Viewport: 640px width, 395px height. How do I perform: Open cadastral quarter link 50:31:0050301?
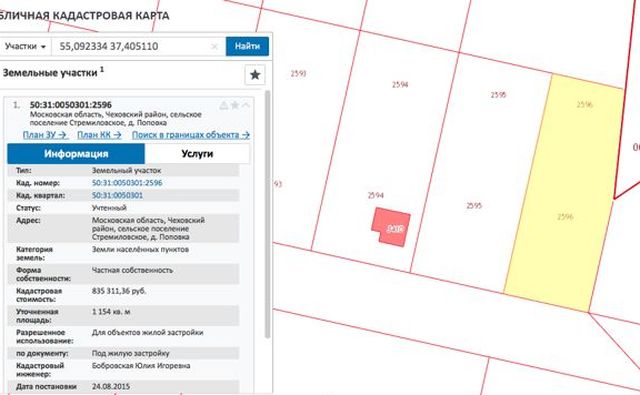[x=117, y=195]
